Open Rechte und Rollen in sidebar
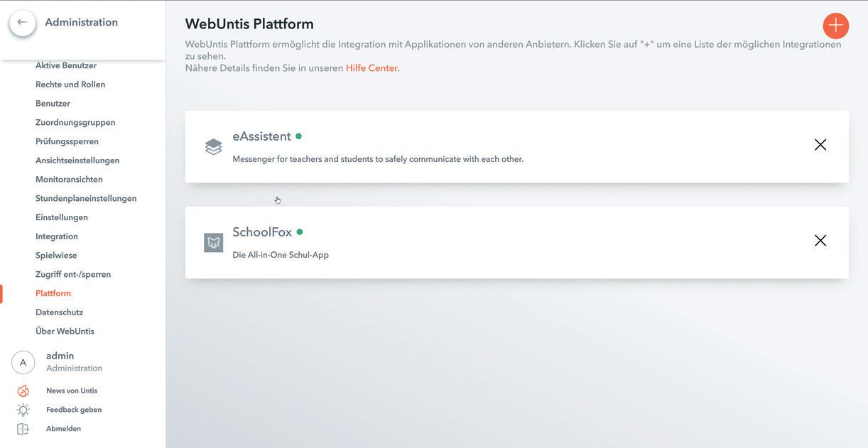This screenshot has height=448, width=868. pos(70,84)
